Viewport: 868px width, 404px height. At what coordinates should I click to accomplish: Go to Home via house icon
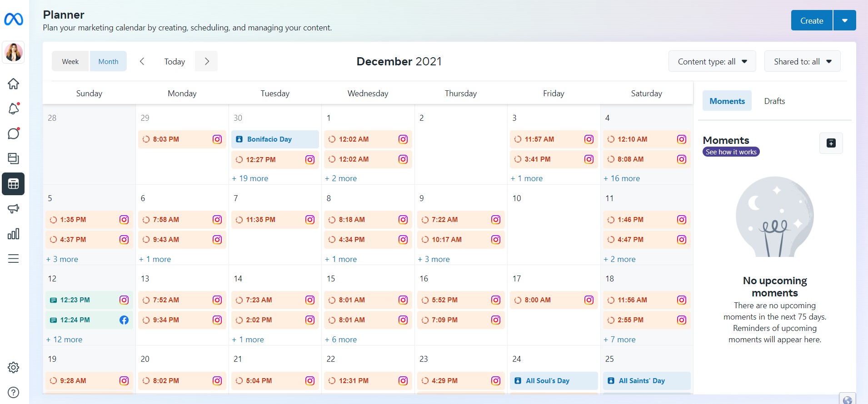[x=14, y=84]
